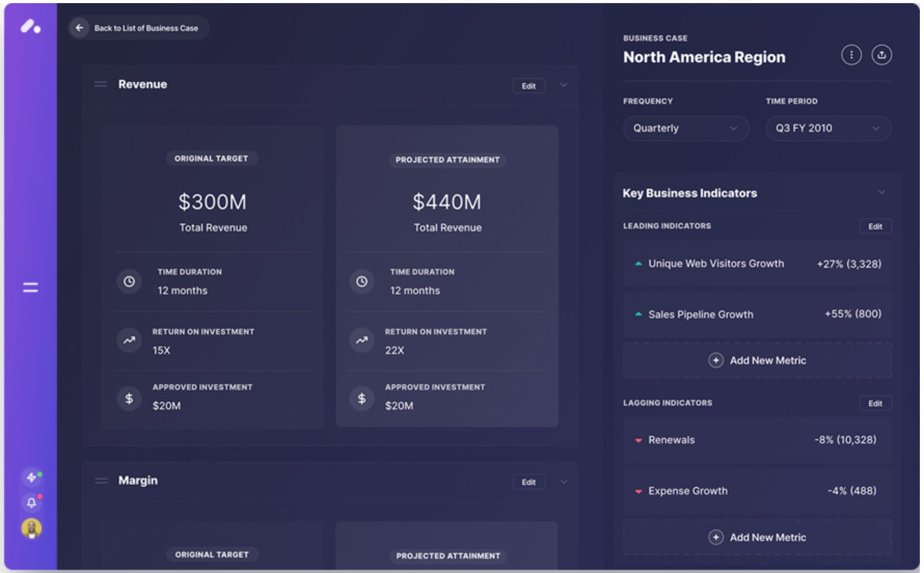Click the Margin Original Target badge
The width and height of the screenshot is (924, 573).
coord(212,554)
